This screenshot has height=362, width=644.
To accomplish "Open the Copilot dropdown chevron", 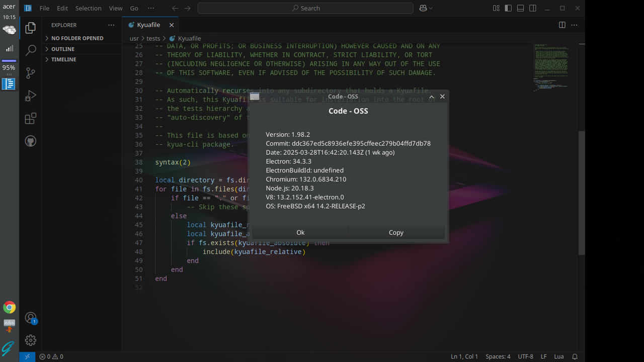I will point(431,8).
